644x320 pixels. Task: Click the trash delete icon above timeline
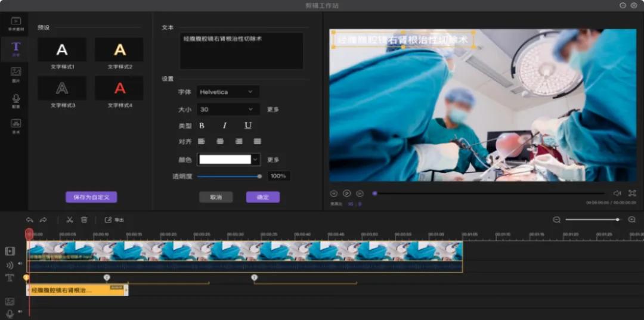[x=84, y=220]
